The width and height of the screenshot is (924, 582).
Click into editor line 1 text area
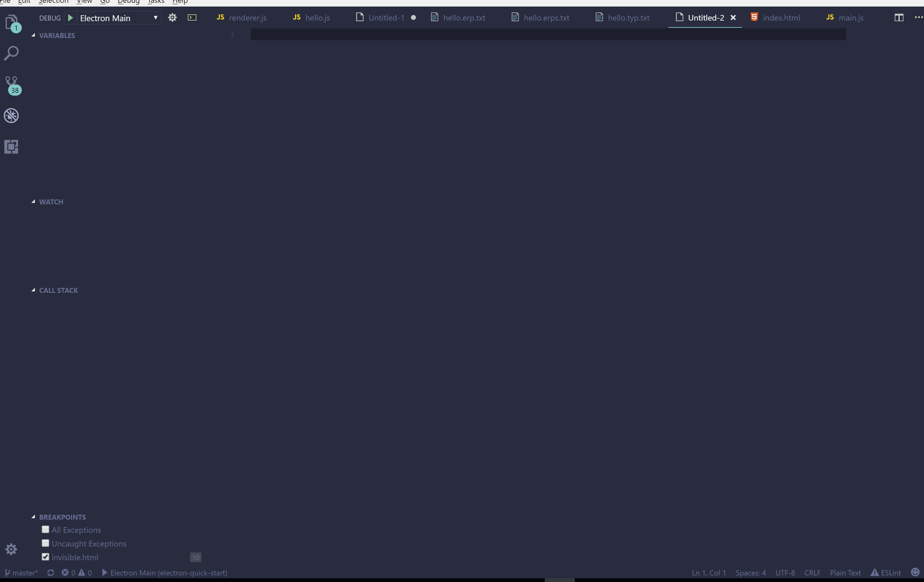[537, 35]
